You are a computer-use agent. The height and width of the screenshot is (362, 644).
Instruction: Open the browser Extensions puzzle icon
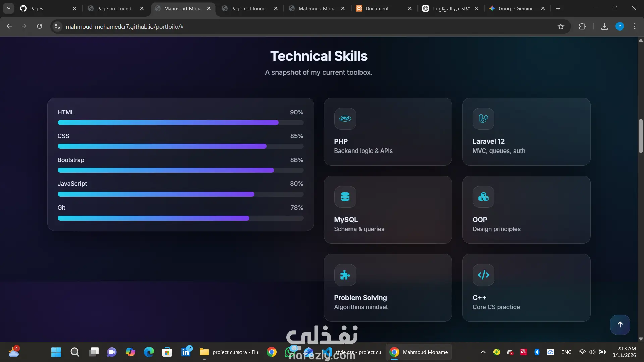pos(582,26)
